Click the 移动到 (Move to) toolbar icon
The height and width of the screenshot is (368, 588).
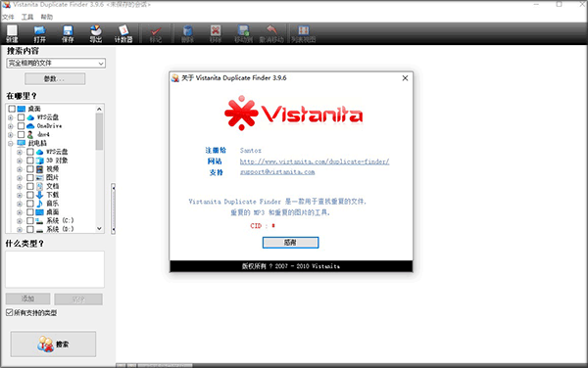click(243, 30)
